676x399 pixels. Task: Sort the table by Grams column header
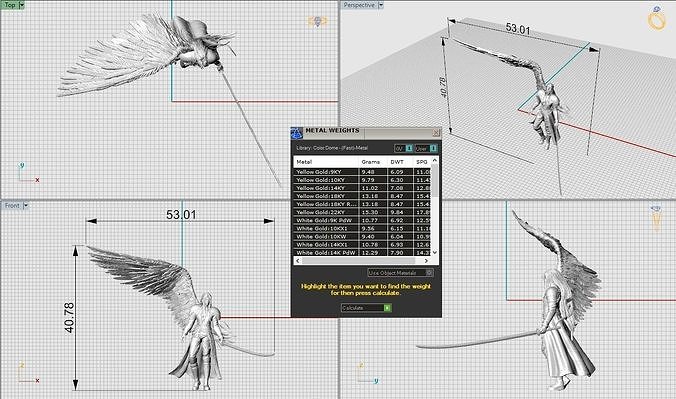372,162
